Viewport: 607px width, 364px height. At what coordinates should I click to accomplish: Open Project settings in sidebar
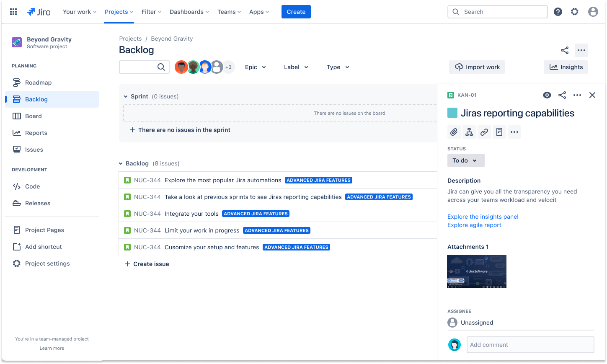(52, 263)
